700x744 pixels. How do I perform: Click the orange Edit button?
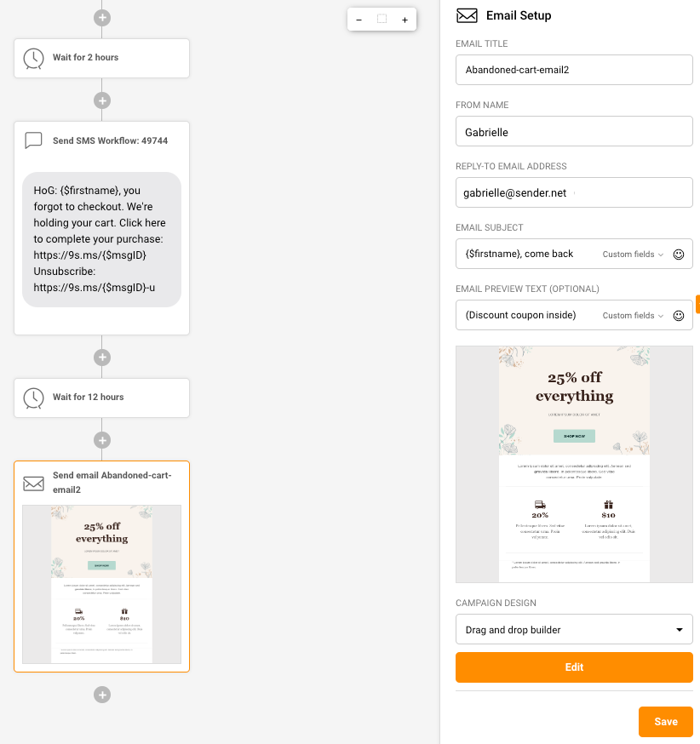tap(574, 667)
